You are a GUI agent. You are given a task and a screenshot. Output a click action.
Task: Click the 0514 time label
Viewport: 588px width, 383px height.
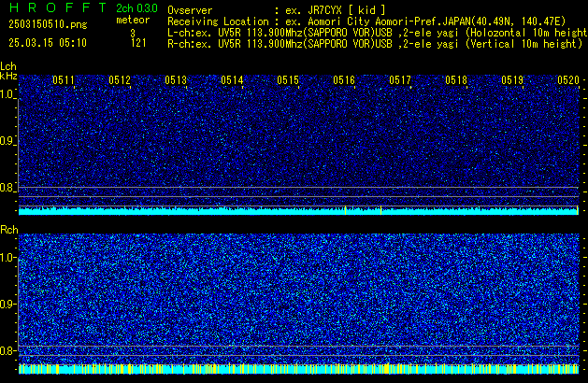(232, 80)
